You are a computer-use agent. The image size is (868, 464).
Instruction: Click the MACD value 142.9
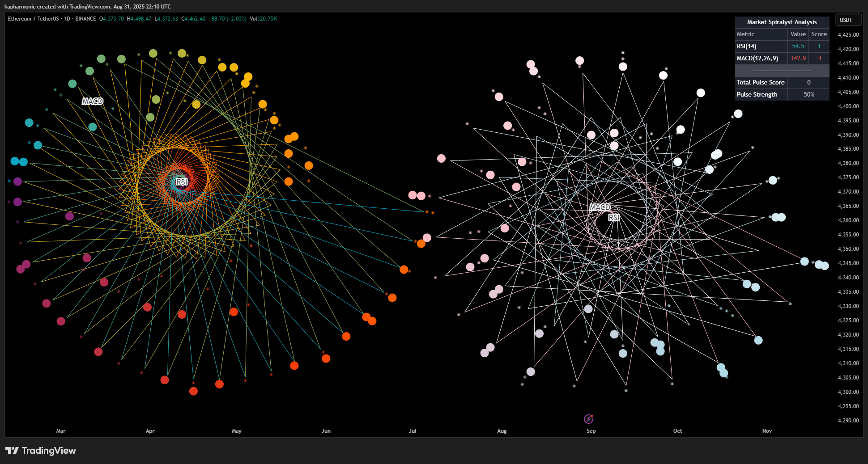pos(798,58)
